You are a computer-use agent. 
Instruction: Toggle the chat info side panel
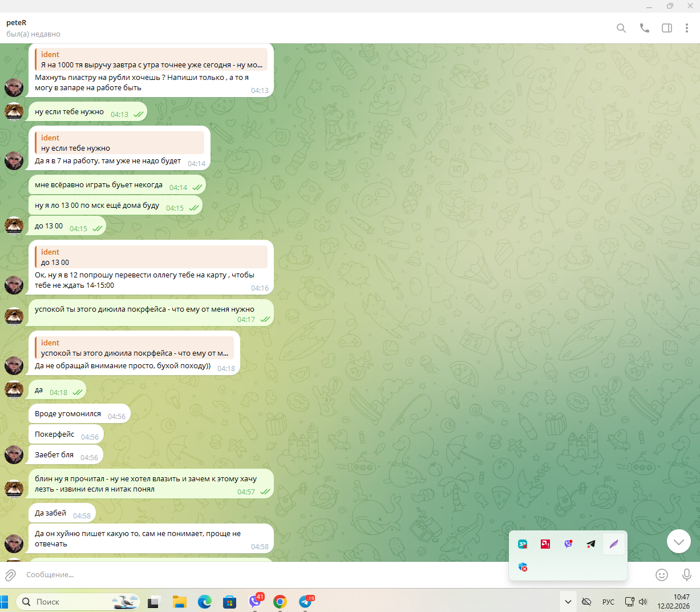[666, 28]
